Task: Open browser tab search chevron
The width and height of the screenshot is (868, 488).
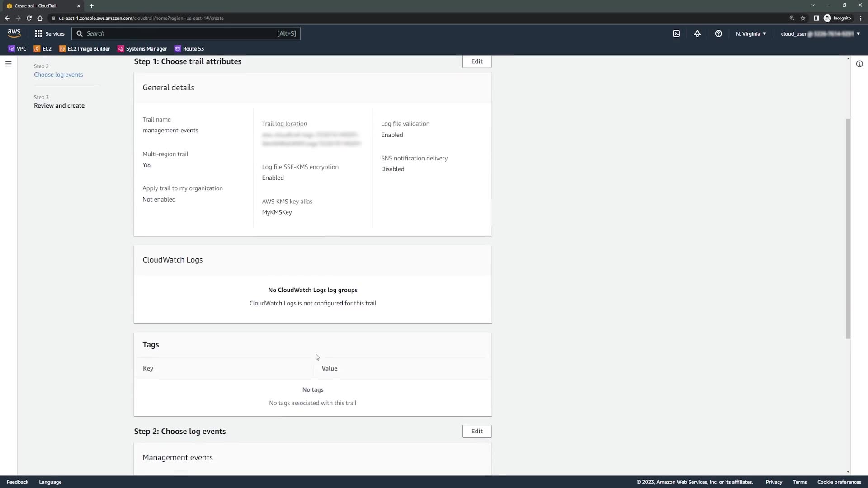Action: coord(813,5)
